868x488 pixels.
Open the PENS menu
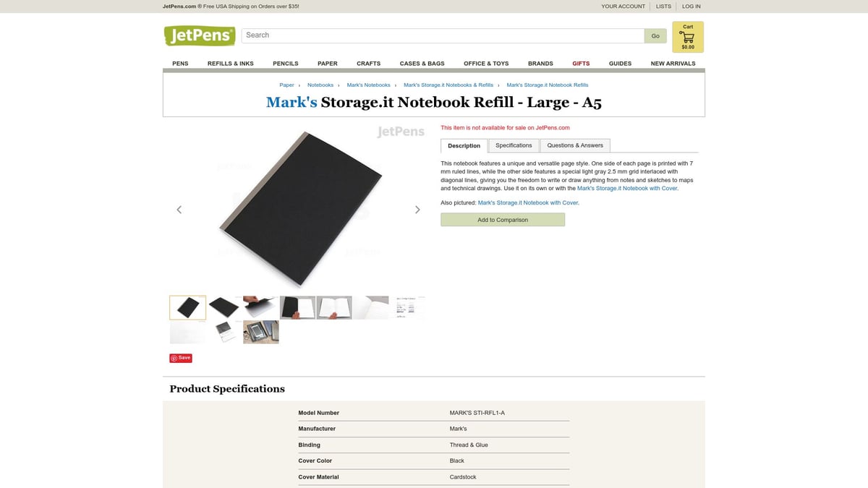[180, 64]
